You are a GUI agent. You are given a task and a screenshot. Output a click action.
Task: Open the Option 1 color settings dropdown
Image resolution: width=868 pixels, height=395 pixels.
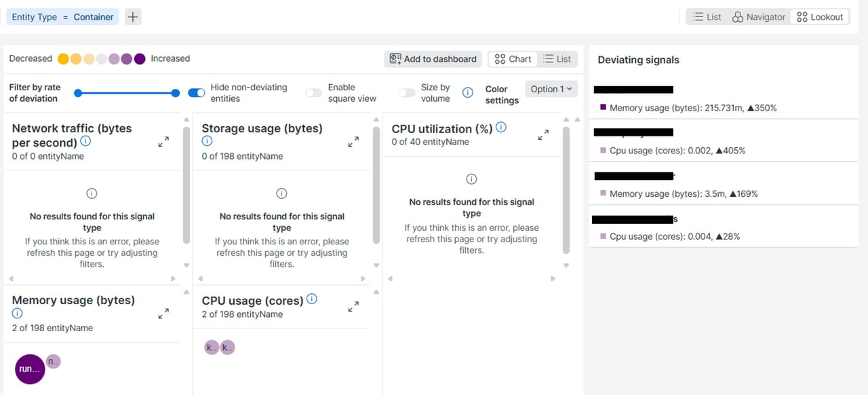coord(551,89)
